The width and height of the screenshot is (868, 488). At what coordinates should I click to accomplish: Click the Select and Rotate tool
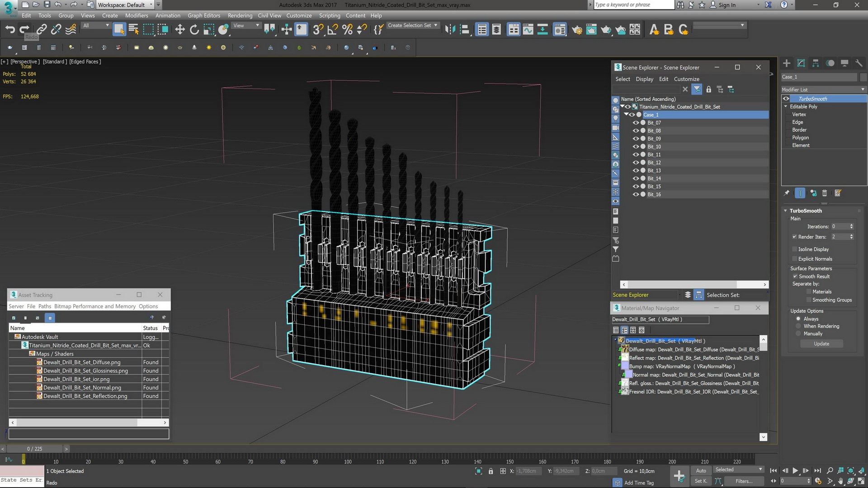coord(194,30)
